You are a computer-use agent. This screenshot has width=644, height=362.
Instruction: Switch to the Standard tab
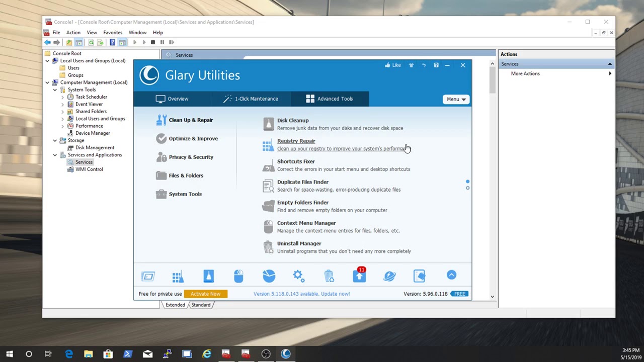pyautogui.click(x=201, y=305)
